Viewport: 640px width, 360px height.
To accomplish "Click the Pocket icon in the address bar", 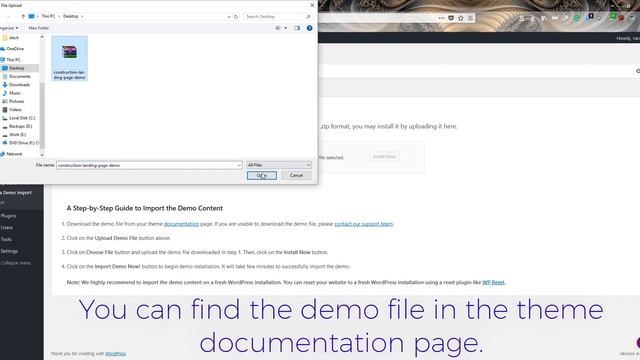I will 451,18.
